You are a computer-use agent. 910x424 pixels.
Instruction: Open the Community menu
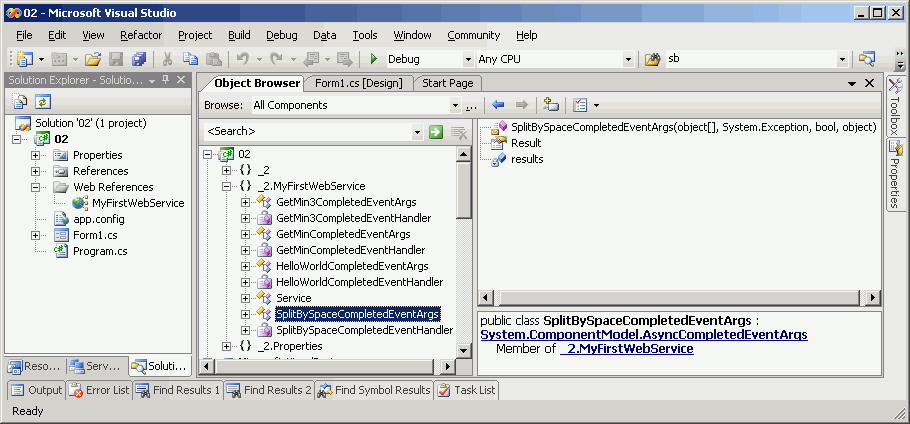474,35
